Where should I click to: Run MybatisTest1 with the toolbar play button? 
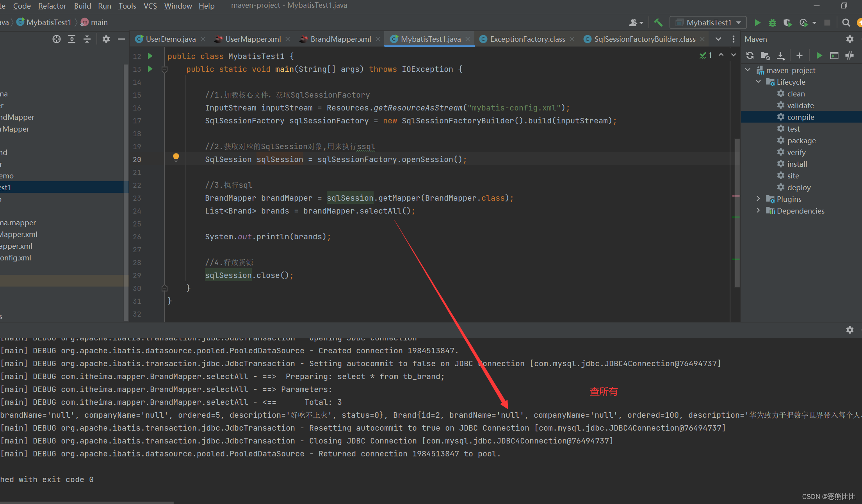pos(757,23)
